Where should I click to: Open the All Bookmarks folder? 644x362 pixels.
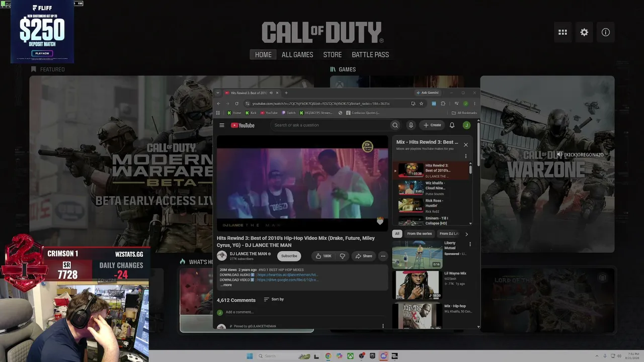click(x=464, y=113)
